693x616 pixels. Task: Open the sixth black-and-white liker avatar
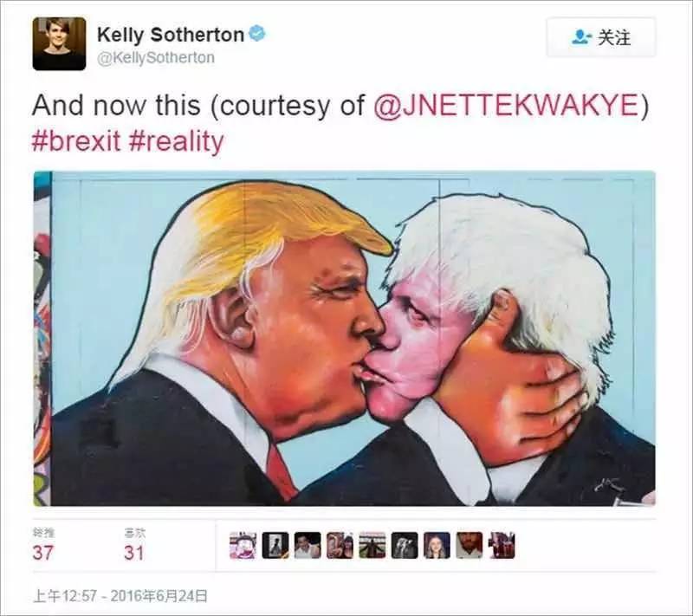[x=405, y=545]
